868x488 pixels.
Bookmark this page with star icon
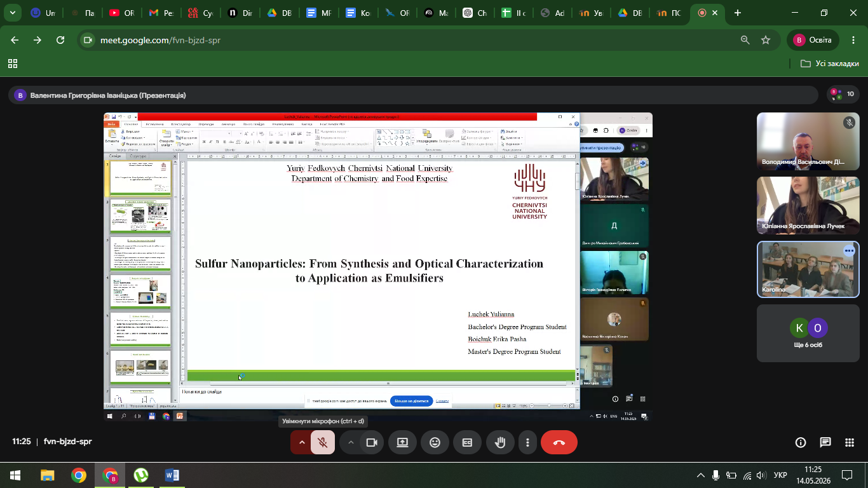coord(766,40)
